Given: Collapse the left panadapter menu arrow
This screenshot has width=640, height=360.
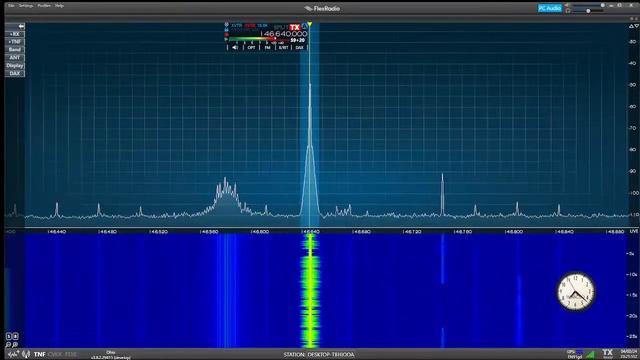Looking at the screenshot, I should click(21, 26).
